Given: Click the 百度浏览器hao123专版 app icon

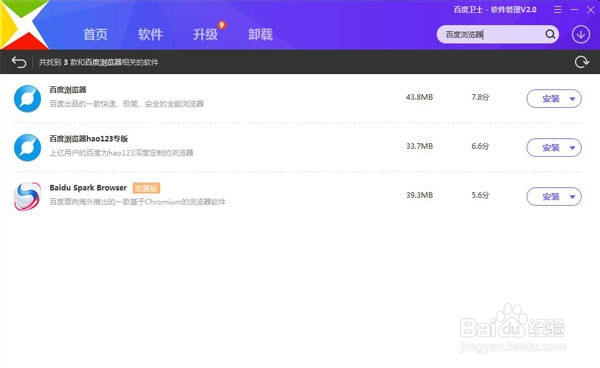Looking at the screenshot, I should (x=28, y=147).
